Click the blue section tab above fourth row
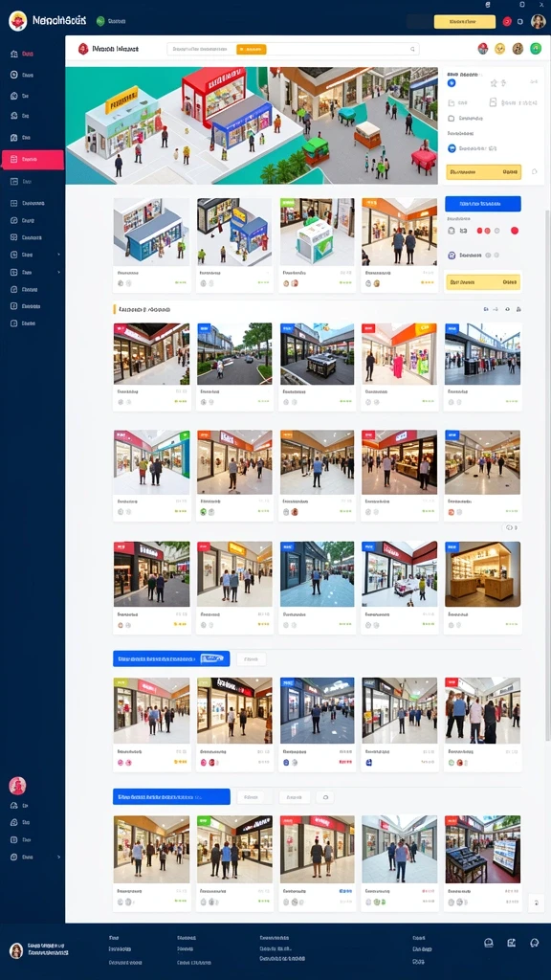The height and width of the screenshot is (980, 551). pyautogui.click(x=171, y=658)
